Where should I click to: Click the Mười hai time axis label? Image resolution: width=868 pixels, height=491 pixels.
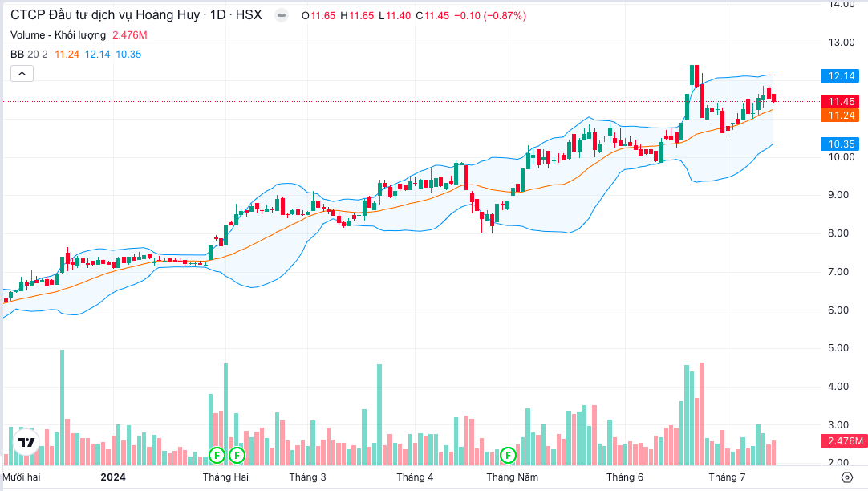pos(22,477)
